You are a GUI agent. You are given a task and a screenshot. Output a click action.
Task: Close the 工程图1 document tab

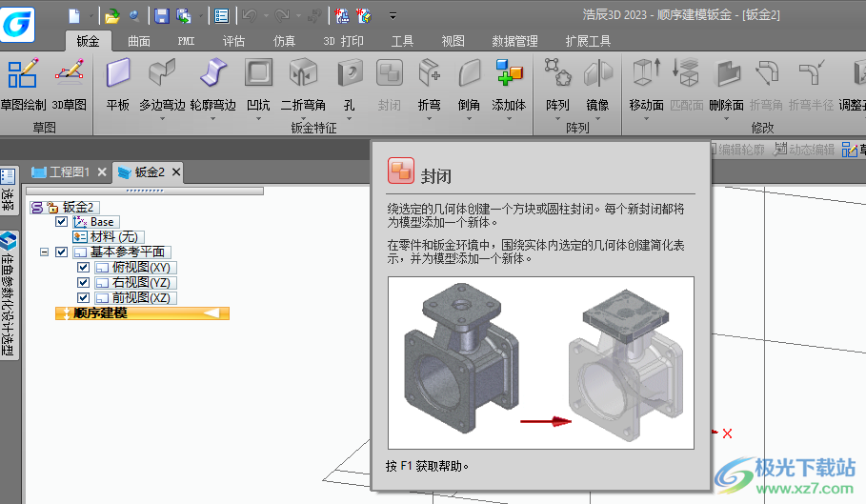pyautogui.click(x=102, y=172)
